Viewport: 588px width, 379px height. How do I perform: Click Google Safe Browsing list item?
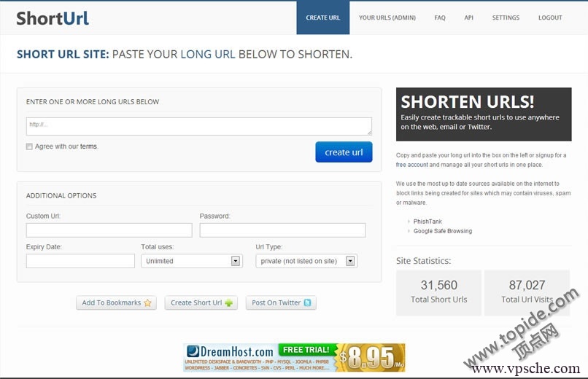point(443,231)
